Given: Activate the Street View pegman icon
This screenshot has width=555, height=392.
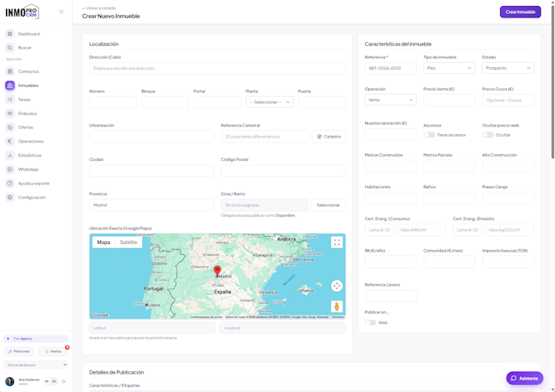Looking at the screenshot, I should tap(336, 307).
